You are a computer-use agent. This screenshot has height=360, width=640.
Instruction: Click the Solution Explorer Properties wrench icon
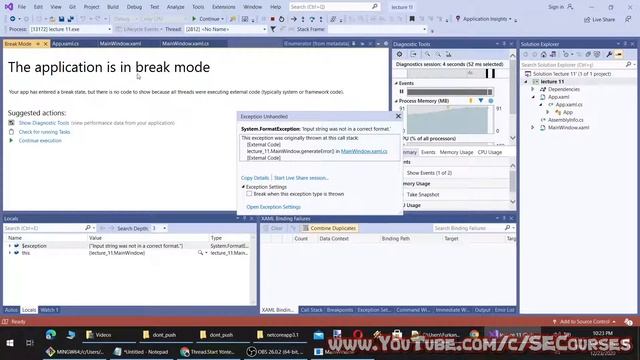(x=609, y=54)
